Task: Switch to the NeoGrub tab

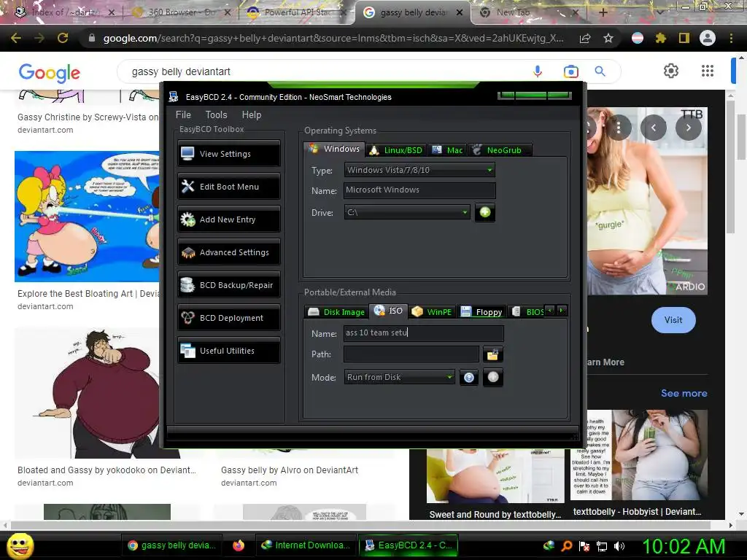Action: [x=499, y=150]
